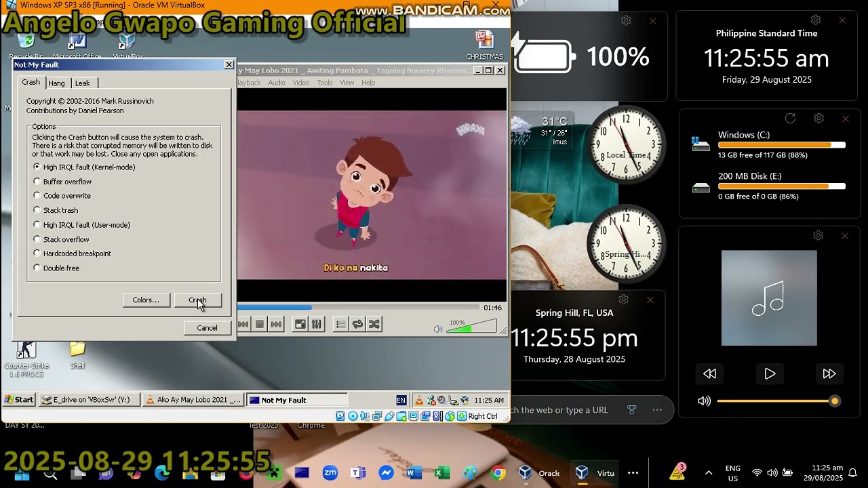Image resolution: width=868 pixels, height=488 pixels.
Task: Open Word from the Windows taskbar
Action: click(414, 473)
